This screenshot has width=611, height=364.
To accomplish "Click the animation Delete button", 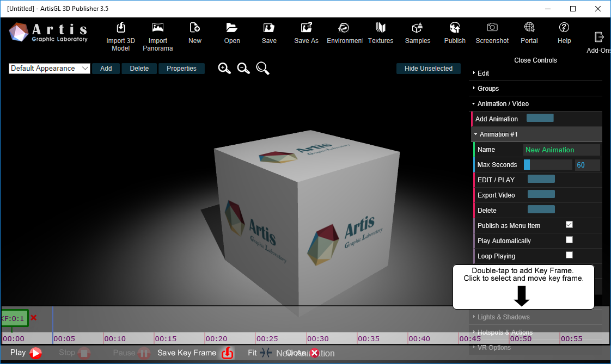I will 541,209.
